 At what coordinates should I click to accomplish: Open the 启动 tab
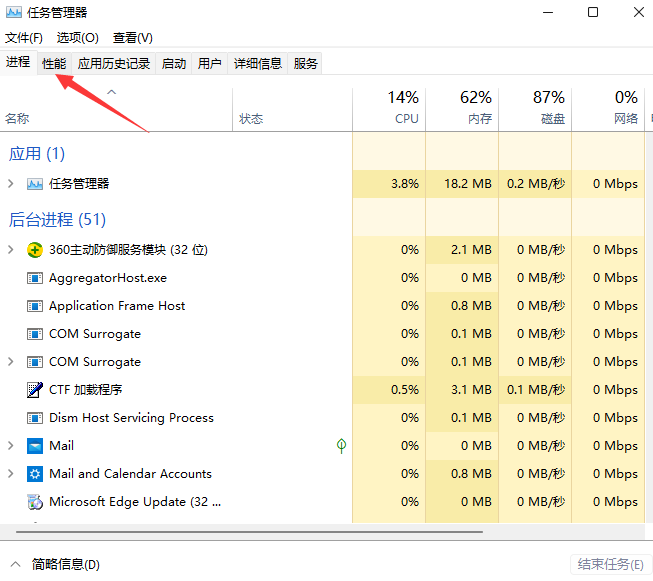[x=174, y=64]
